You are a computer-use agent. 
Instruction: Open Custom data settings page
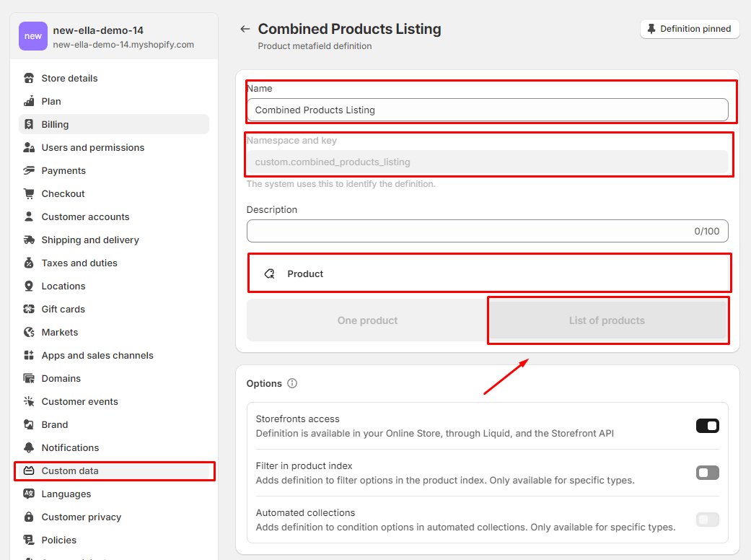point(70,471)
